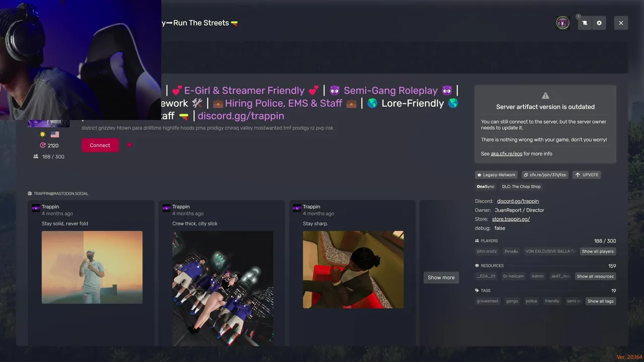Click player chip john snotz
Screen dimensions: 644x362
tap(487, 251)
